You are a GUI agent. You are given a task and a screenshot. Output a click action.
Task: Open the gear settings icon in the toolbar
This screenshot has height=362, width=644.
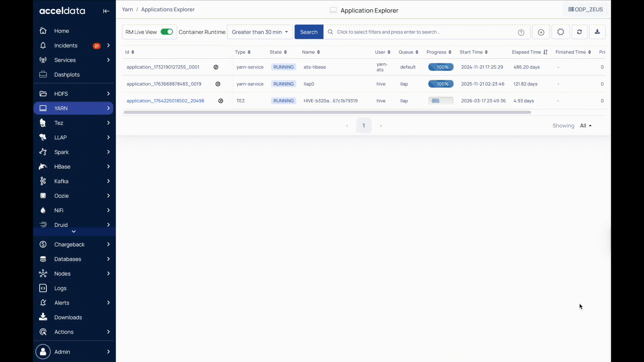pyautogui.click(x=560, y=32)
